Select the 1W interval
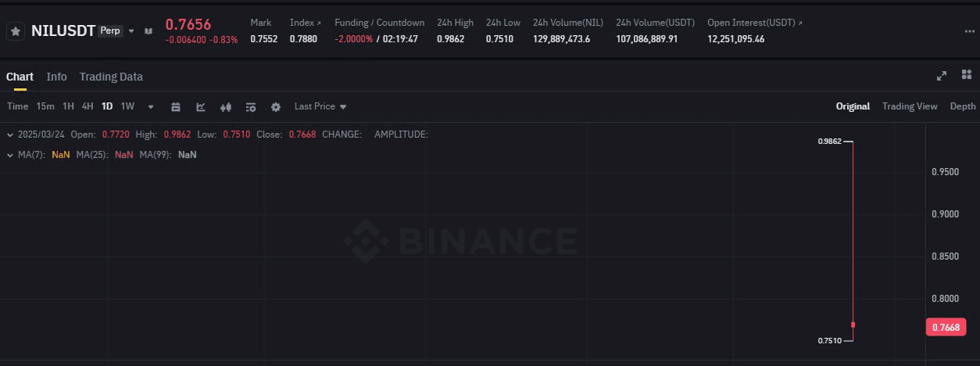 point(127,106)
